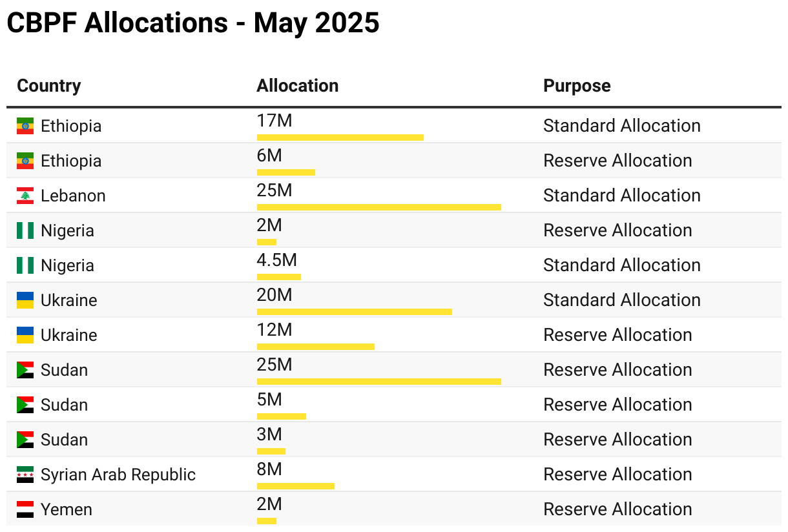This screenshot has height=532, width=788.
Task: Click the yellow bar for Lebanon's 25M allocation
Action: (378, 207)
